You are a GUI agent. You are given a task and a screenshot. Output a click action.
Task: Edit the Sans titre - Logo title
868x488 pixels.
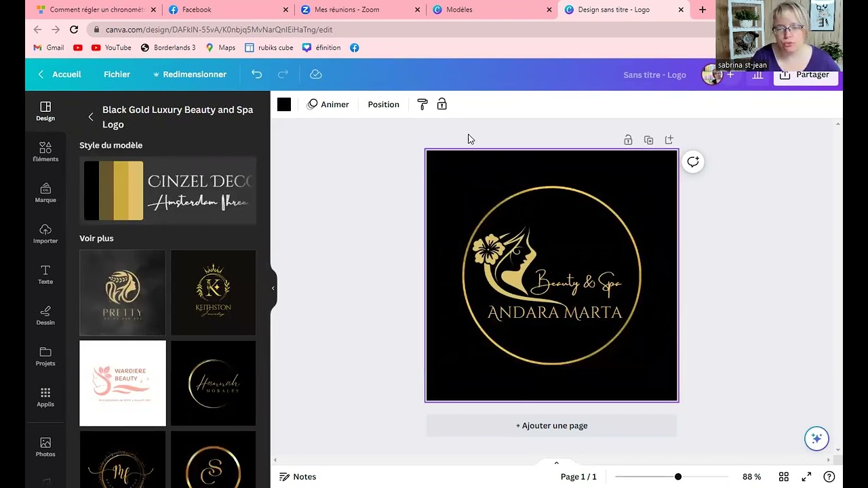(654, 75)
